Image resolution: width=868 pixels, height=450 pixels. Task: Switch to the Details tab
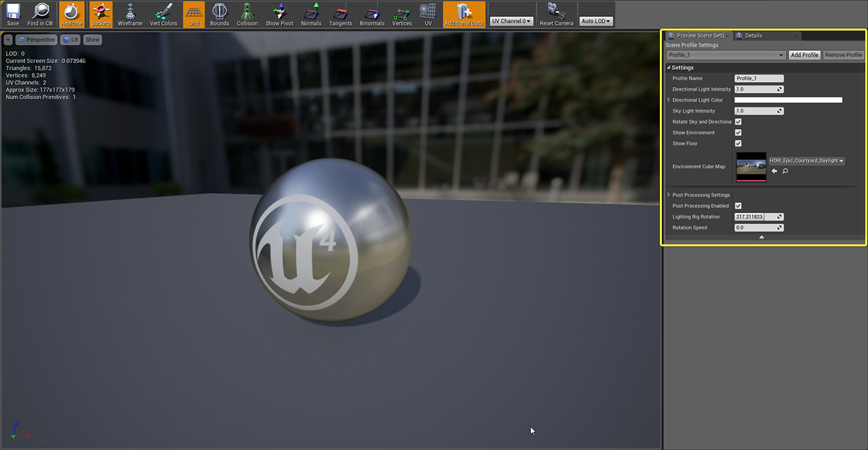coord(753,35)
